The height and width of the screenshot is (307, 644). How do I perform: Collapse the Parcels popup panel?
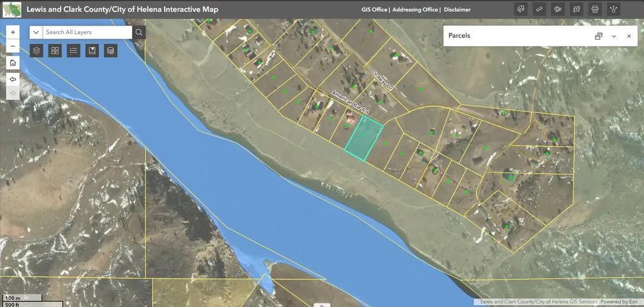pyautogui.click(x=614, y=36)
